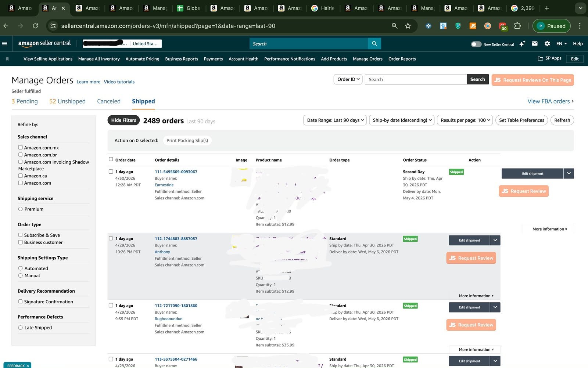
Task: Open the site information icon in address bar
Action: 53,26
